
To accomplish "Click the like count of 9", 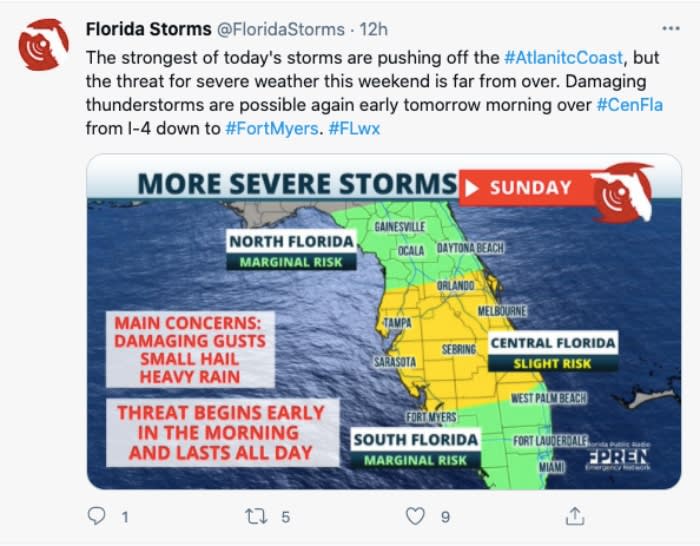I will pos(445,517).
